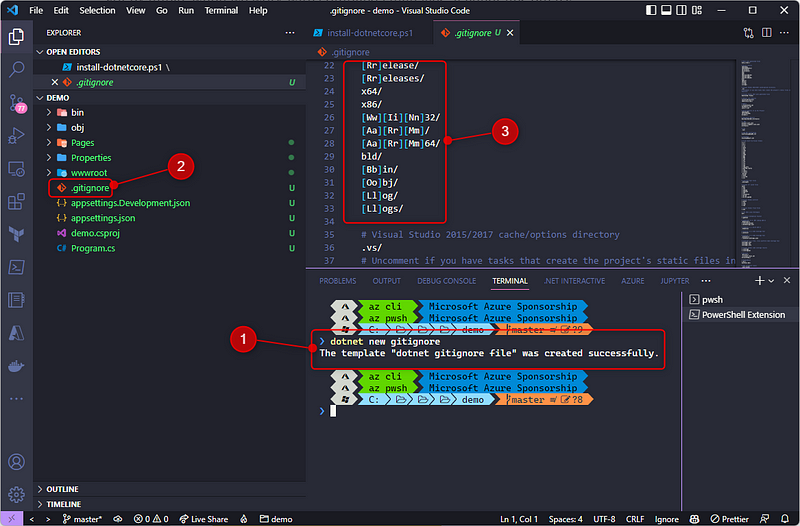
Task: Open Program.cs in the explorer
Action: tap(93, 248)
